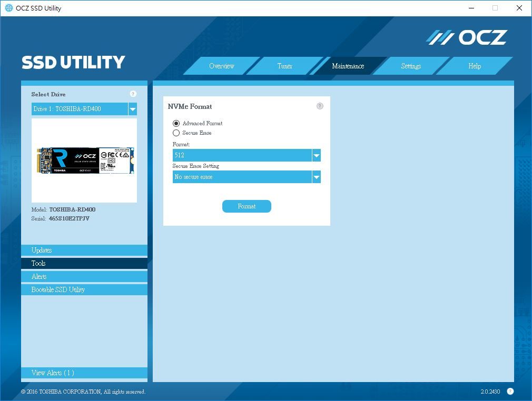The width and height of the screenshot is (532, 401).
Task: Expand the Format sector size dropdown arrow
Action: point(316,155)
